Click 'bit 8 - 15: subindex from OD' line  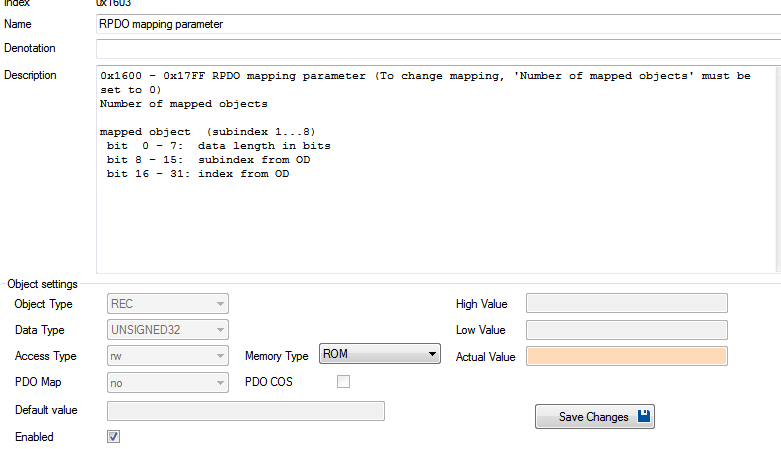208,159
